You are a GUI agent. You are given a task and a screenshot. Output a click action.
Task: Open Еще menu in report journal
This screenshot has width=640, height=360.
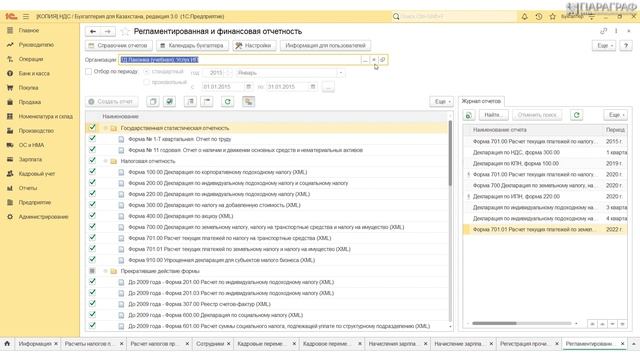[616, 115]
